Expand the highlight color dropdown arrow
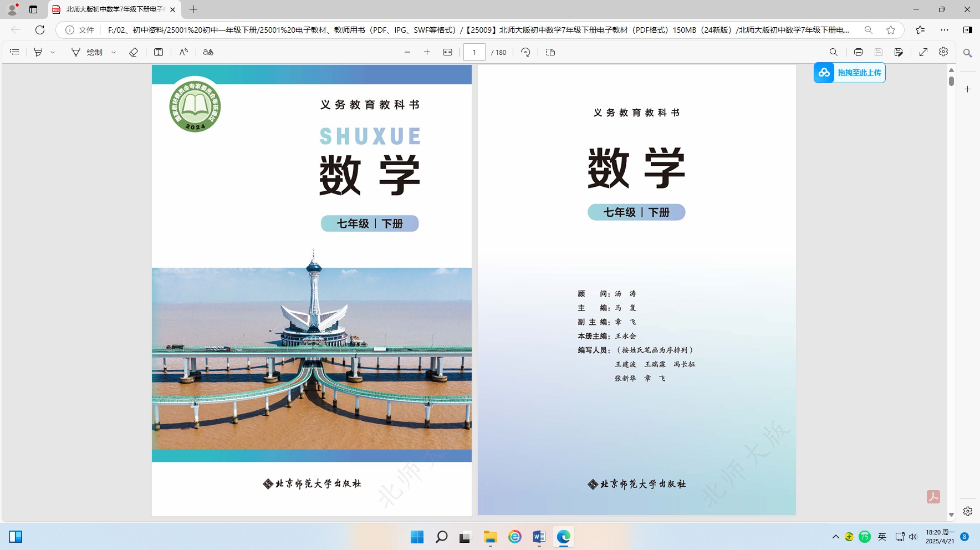Screen dimensions: 980x550 pos(53,52)
